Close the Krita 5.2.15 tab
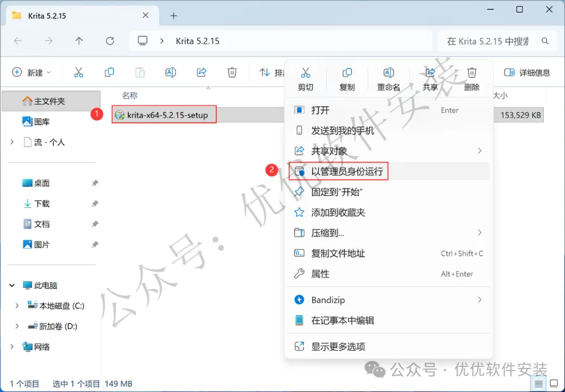 click(145, 15)
